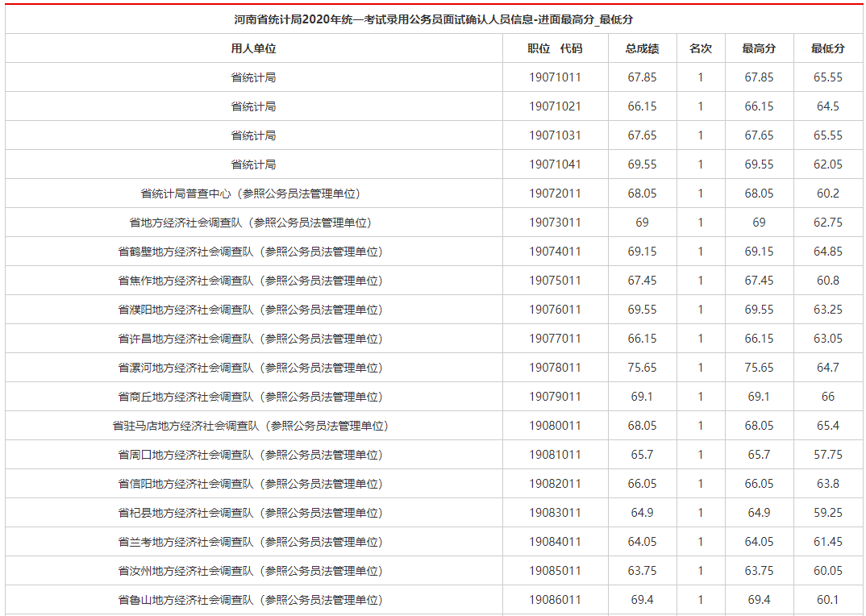Click lowest score 59.25 in 杞县 row
866x616 pixels.
click(828, 513)
